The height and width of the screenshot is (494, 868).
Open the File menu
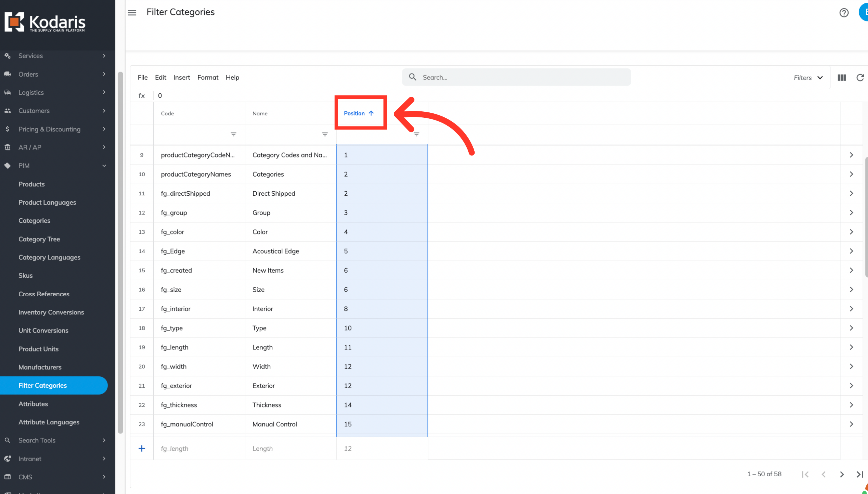click(x=142, y=77)
